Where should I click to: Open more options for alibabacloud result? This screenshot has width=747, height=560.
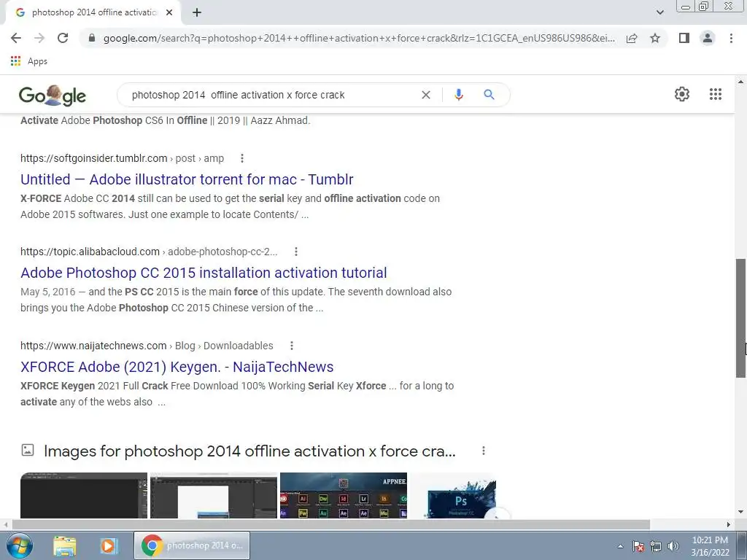point(296,252)
